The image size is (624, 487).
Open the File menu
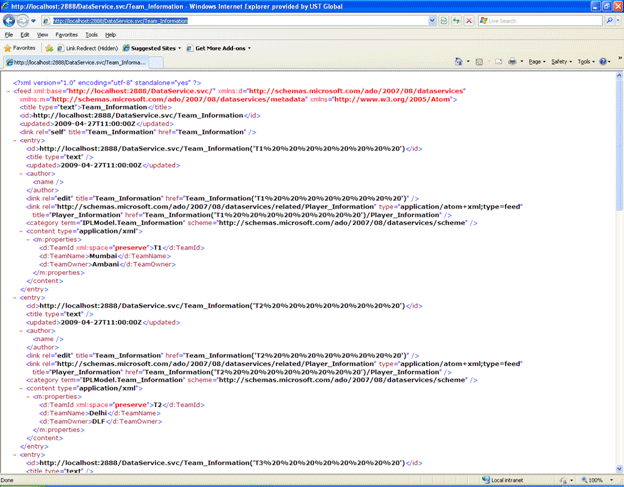(x=9, y=35)
